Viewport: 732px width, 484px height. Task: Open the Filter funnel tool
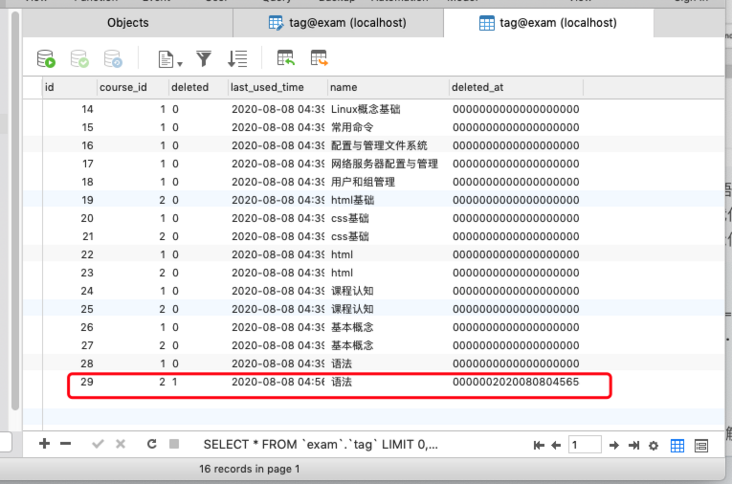pos(204,59)
